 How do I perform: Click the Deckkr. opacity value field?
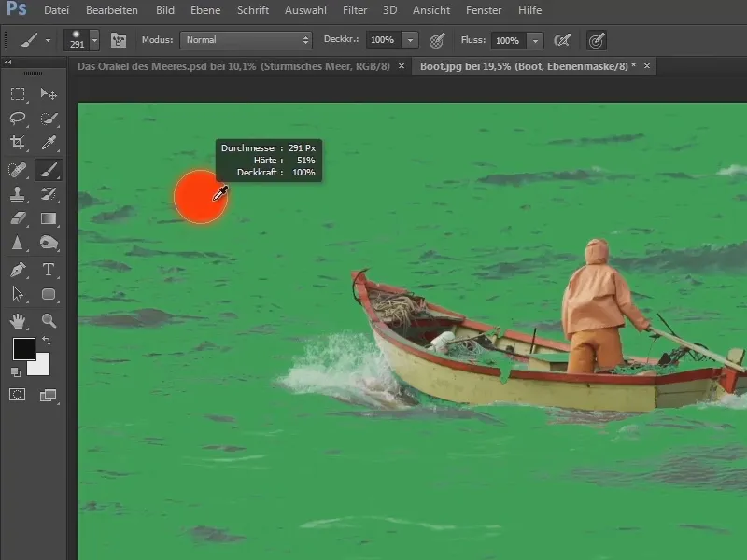pos(383,40)
